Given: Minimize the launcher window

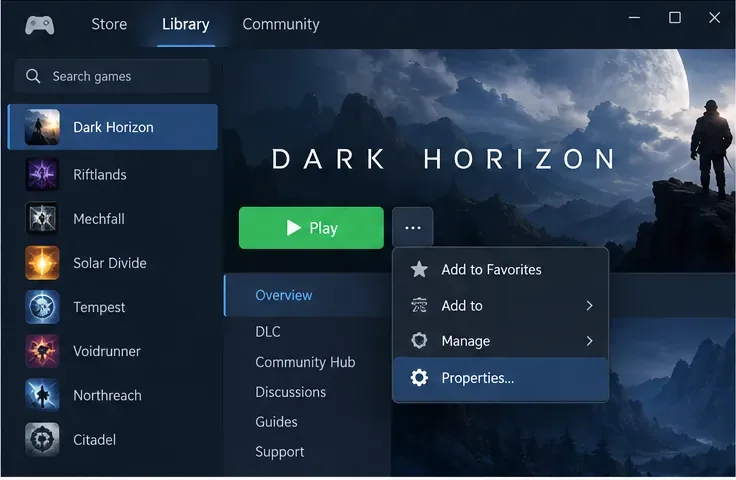Looking at the screenshot, I should point(635,18).
